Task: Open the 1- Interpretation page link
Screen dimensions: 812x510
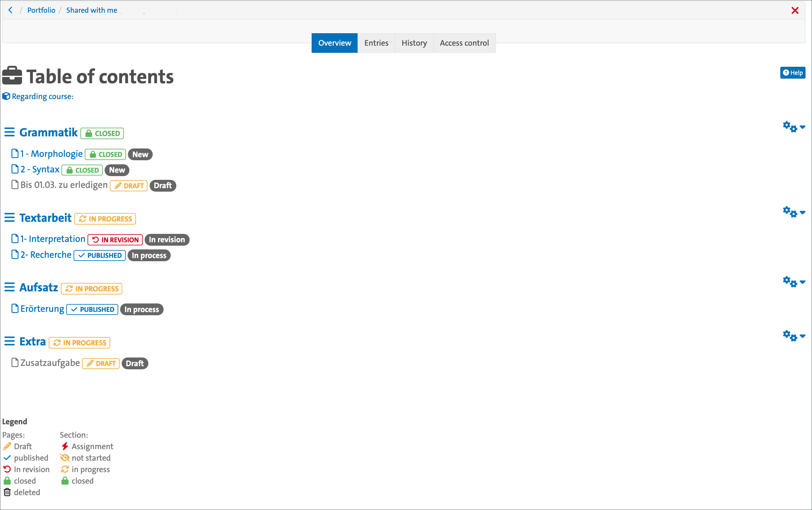Action: pos(52,239)
